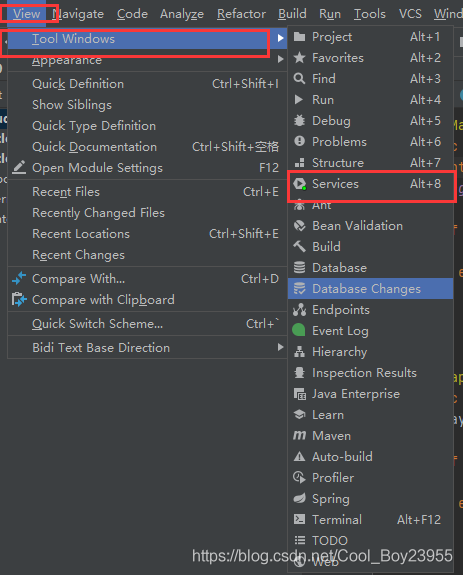Screen dimensions: 463x575
Task: Click the Services play icon
Action: coord(300,184)
